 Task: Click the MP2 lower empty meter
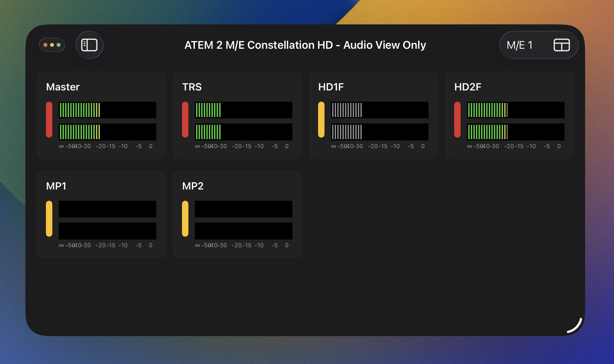pyautogui.click(x=243, y=231)
